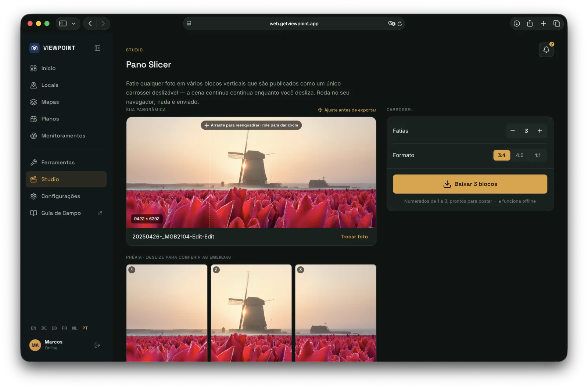588x389 pixels.
Task: Click the file name 20250426-_MGB2104-Edit-Edit
Action: [x=173, y=237]
